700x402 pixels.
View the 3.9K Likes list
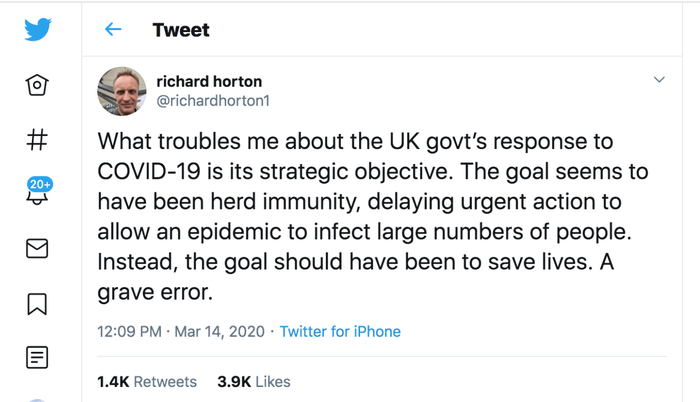coord(253,381)
